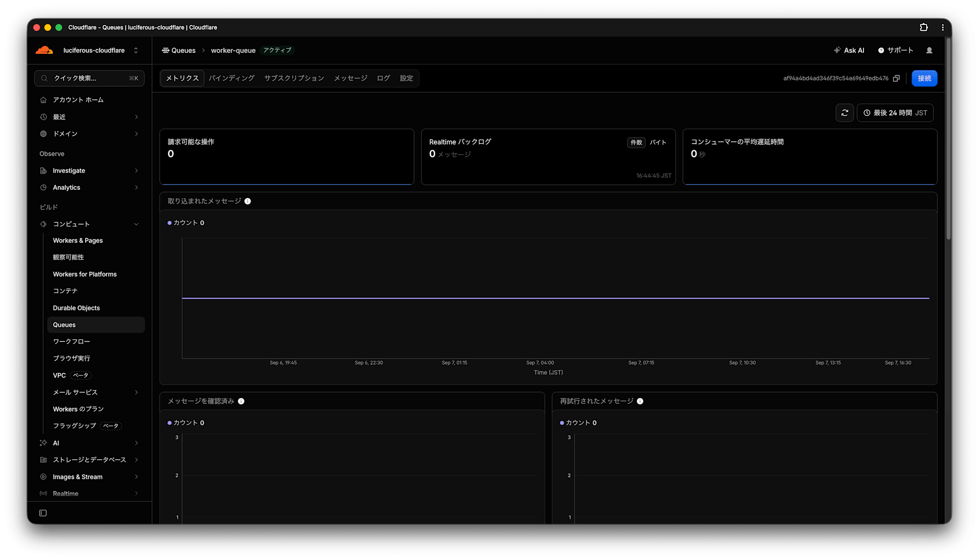Image resolution: width=979 pixels, height=560 pixels.
Task: Refresh metrics with the refresh icon
Action: click(844, 113)
